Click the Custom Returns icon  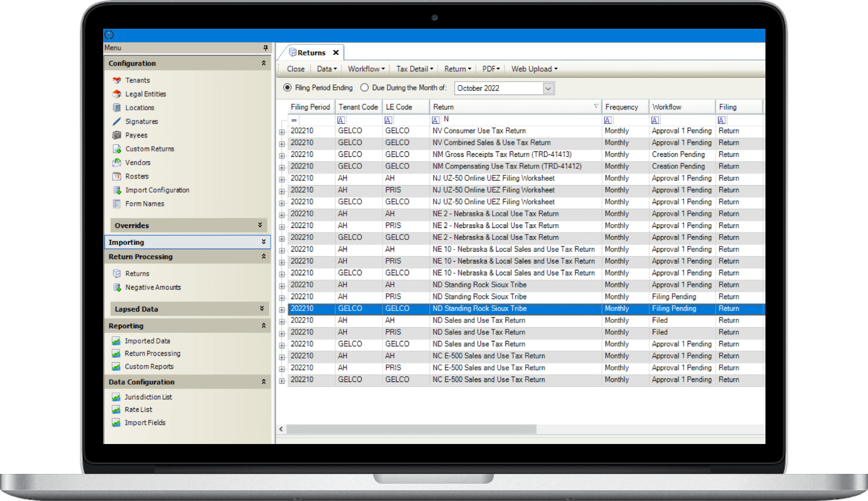tap(117, 149)
